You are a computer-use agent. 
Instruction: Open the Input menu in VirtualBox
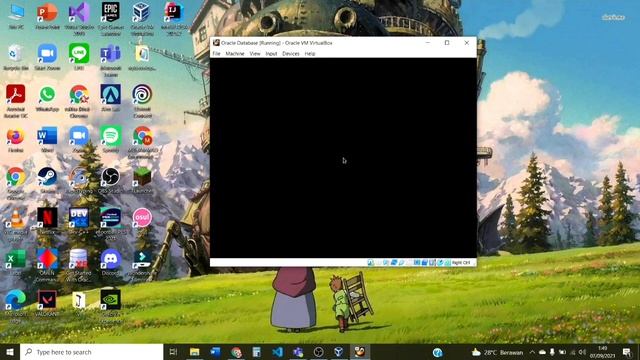(271, 53)
